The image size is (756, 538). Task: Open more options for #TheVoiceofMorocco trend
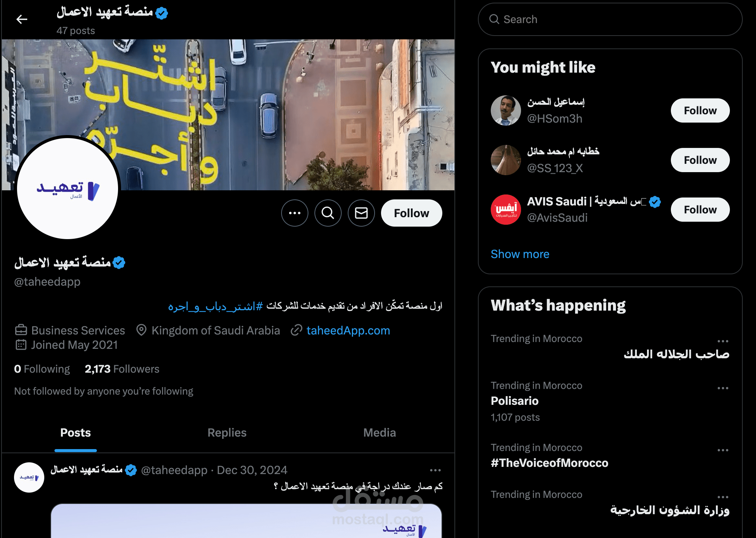pyautogui.click(x=723, y=450)
